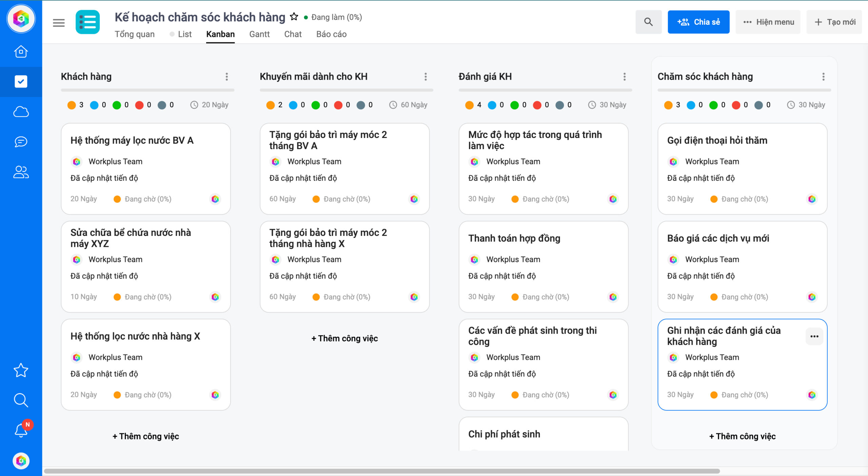This screenshot has width=868, height=476.
Task: Click Thêm công việc in Chăm sóc khách hàng column
Action: [x=742, y=436]
